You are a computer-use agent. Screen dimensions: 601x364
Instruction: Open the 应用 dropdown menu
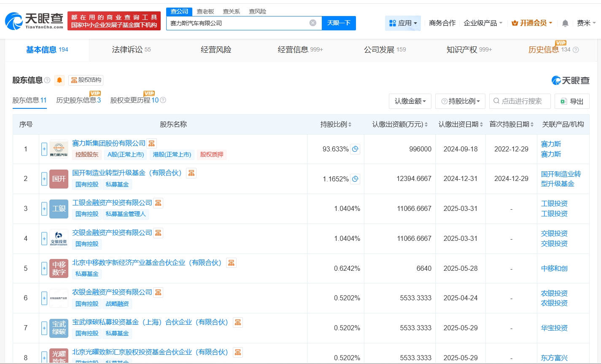pyautogui.click(x=403, y=23)
